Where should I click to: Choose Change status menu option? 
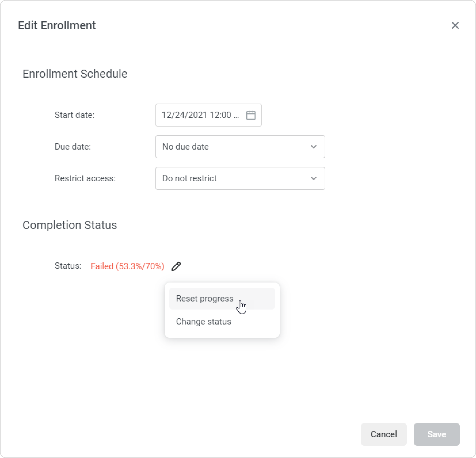204,322
